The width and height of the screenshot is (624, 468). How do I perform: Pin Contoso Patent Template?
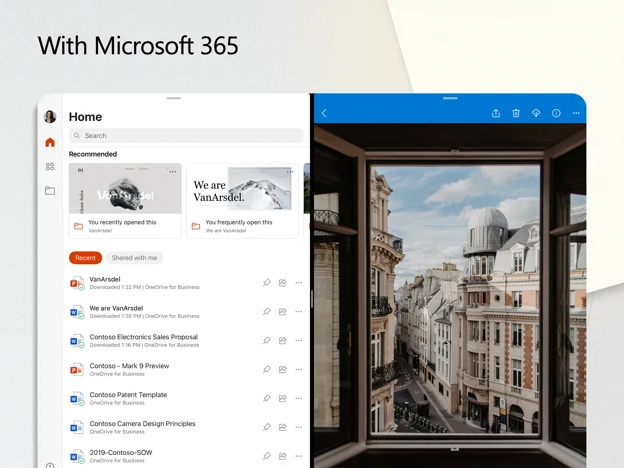pos(267,398)
